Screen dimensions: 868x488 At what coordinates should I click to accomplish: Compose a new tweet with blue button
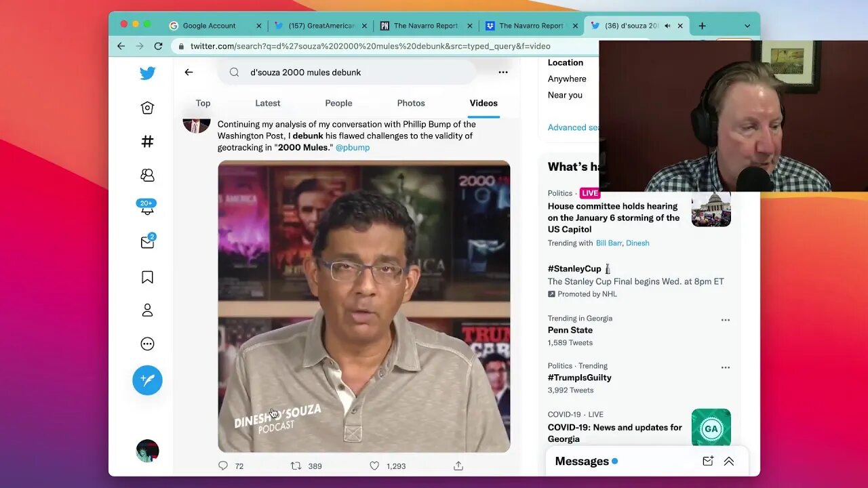pyautogui.click(x=147, y=380)
